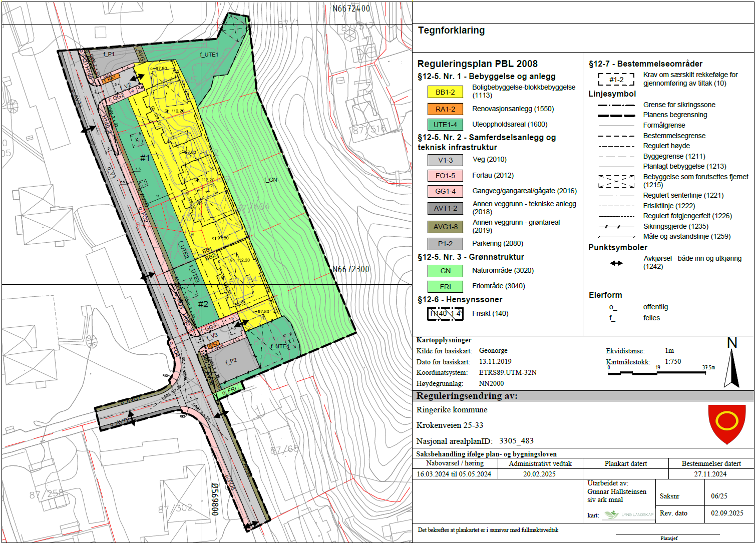This screenshot has height=543, width=756.
Task: Click the Avkjørsel double-arrow legend symbol
Action: (x=616, y=263)
